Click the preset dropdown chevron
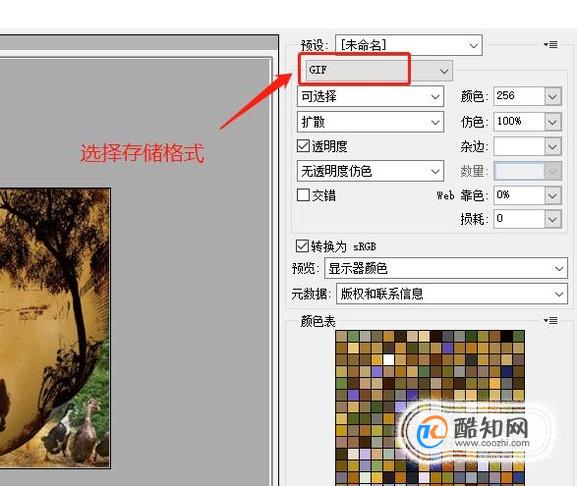The width and height of the screenshot is (577, 486). coord(473,45)
